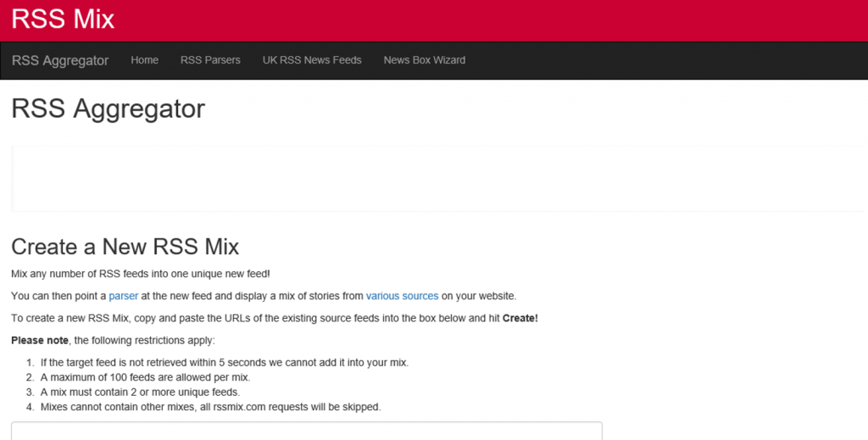Open the News Box Wizard page

424,60
